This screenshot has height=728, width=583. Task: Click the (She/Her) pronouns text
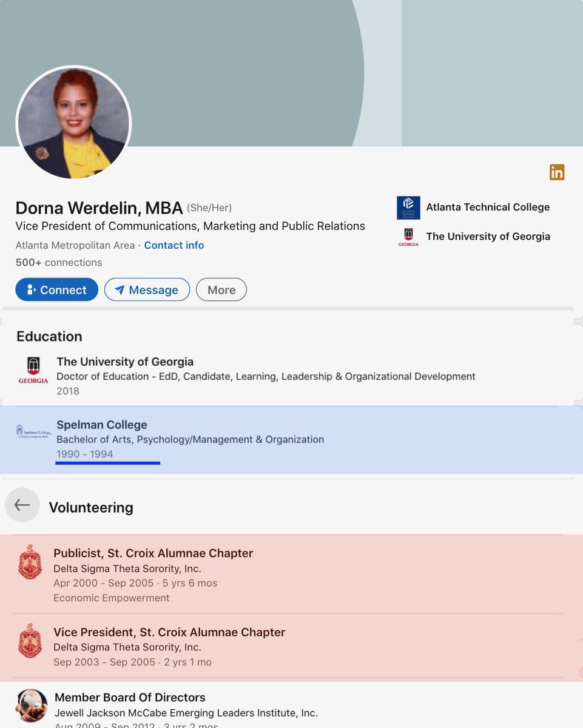(x=209, y=208)
